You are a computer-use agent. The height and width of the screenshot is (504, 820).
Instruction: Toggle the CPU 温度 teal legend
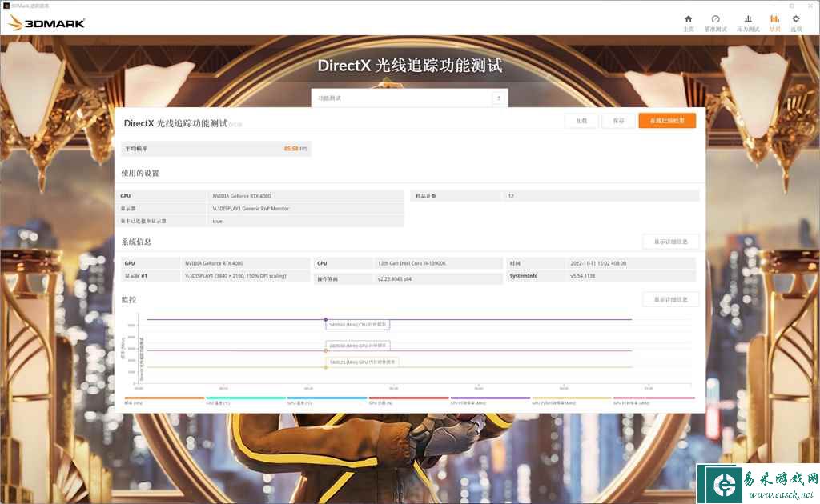245,400
